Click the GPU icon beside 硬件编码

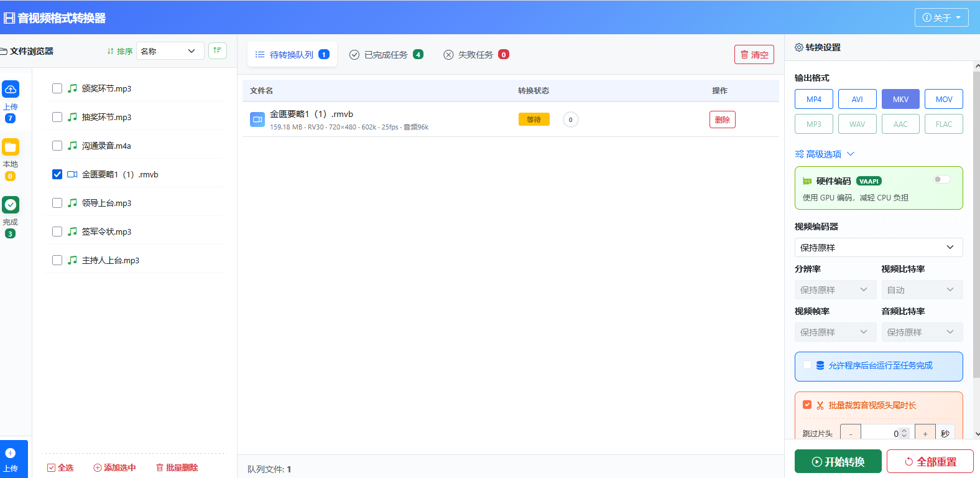tap(807, 181)
